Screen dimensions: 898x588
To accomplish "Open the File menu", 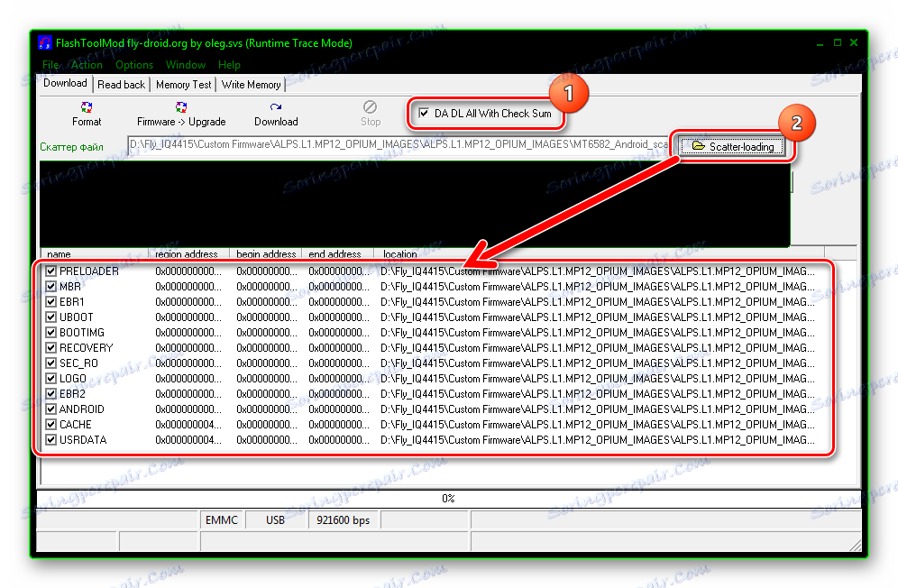I will pos(50,65).
